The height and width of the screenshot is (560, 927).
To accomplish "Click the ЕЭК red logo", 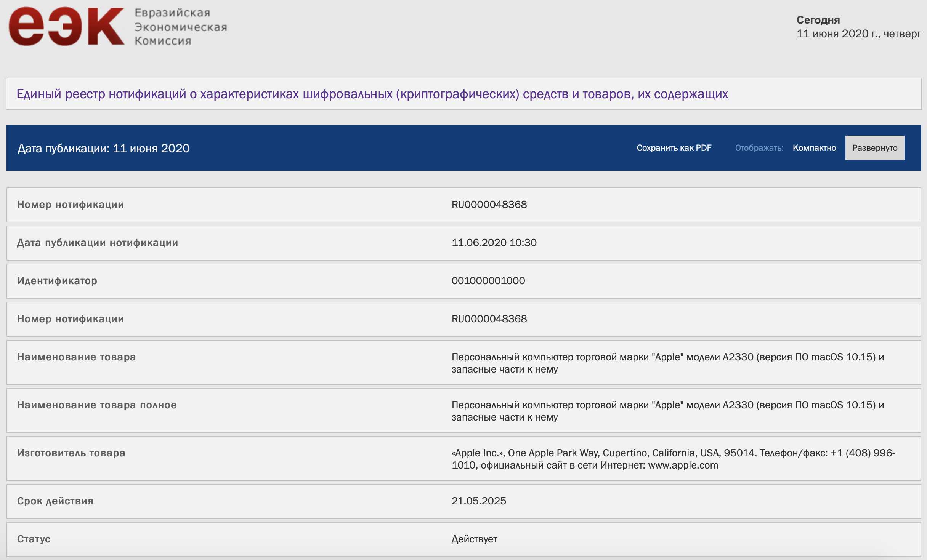I will click(x=66, y=27).
